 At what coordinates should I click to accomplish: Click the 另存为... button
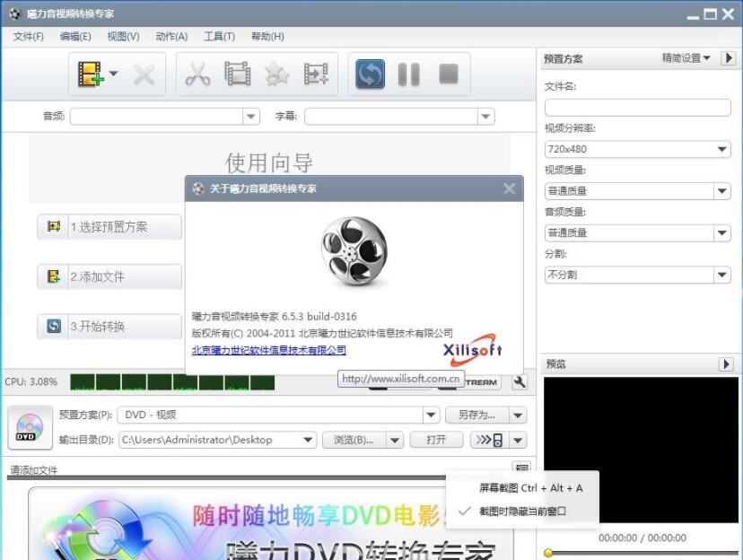[477, 416]
